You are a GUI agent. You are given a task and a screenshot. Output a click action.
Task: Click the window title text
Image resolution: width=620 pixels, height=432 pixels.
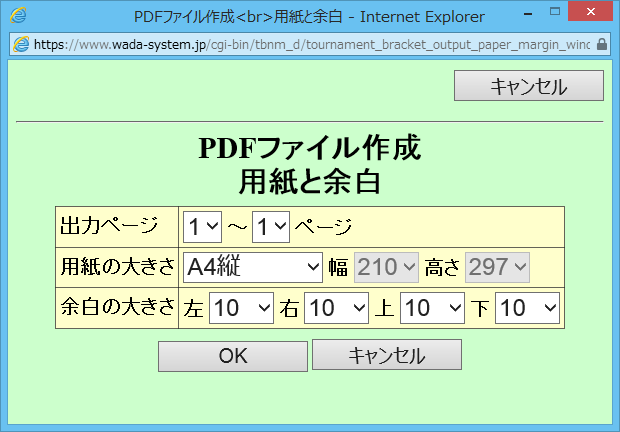point(309,17)
